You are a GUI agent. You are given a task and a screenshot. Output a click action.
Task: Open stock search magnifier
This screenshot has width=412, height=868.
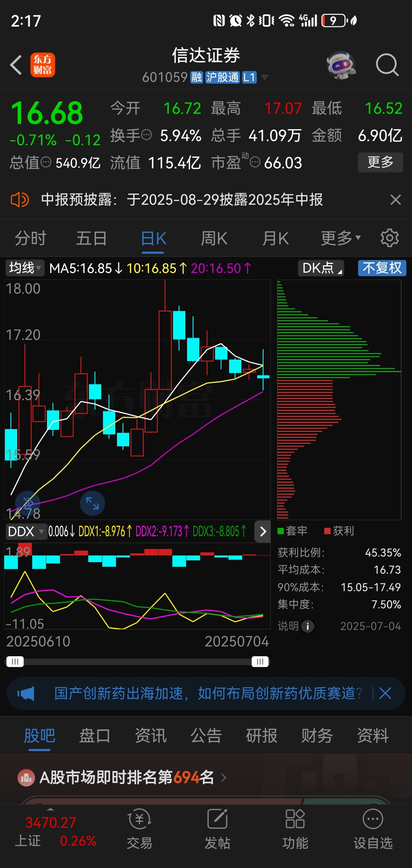(387, 65)
